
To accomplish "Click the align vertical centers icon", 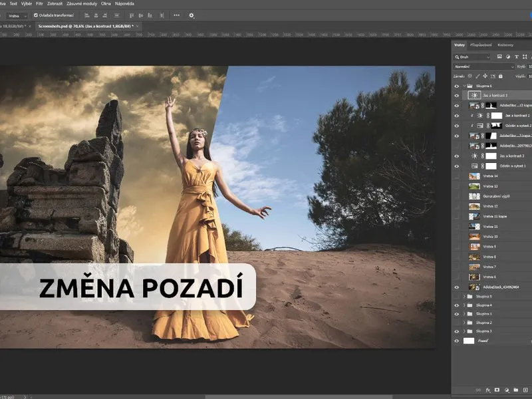I will [141, 15].
